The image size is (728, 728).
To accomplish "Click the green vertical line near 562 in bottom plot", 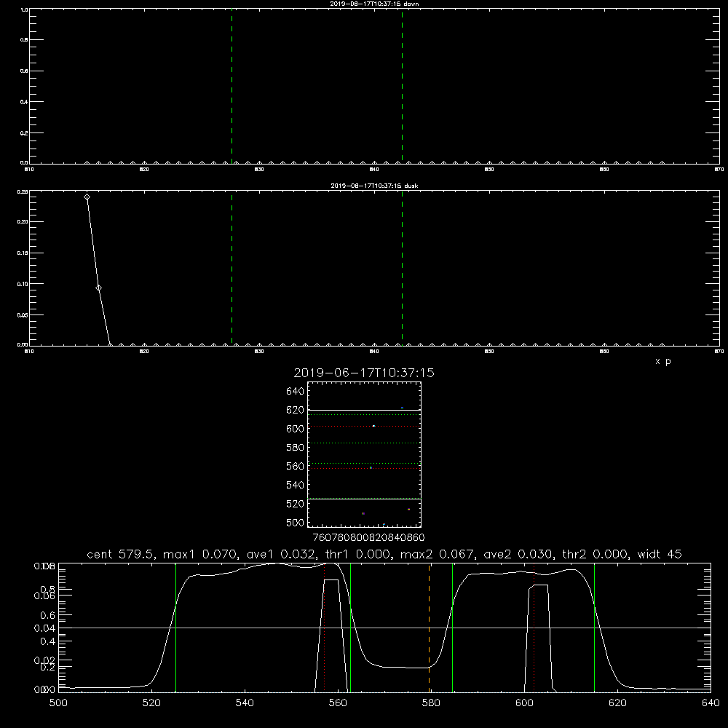I will point(351,628).
